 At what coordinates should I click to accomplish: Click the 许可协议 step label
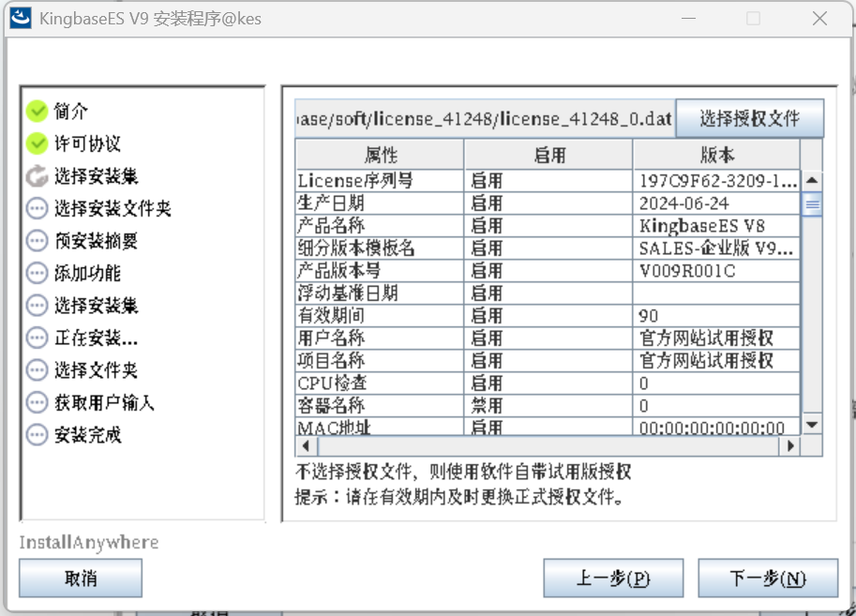pyautogui.click(x=87, y=143)
